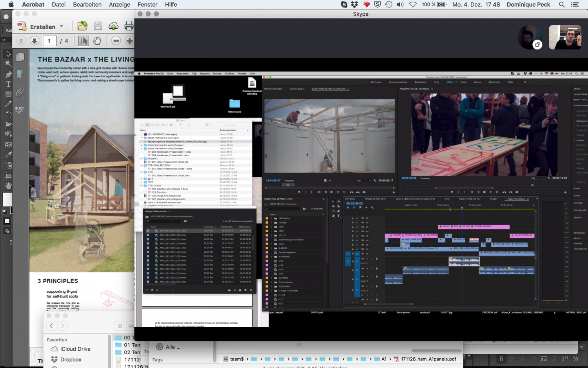Expand the Erstellen dropdown arrow
The image size is (588, 368).
[x=62, y=27]
